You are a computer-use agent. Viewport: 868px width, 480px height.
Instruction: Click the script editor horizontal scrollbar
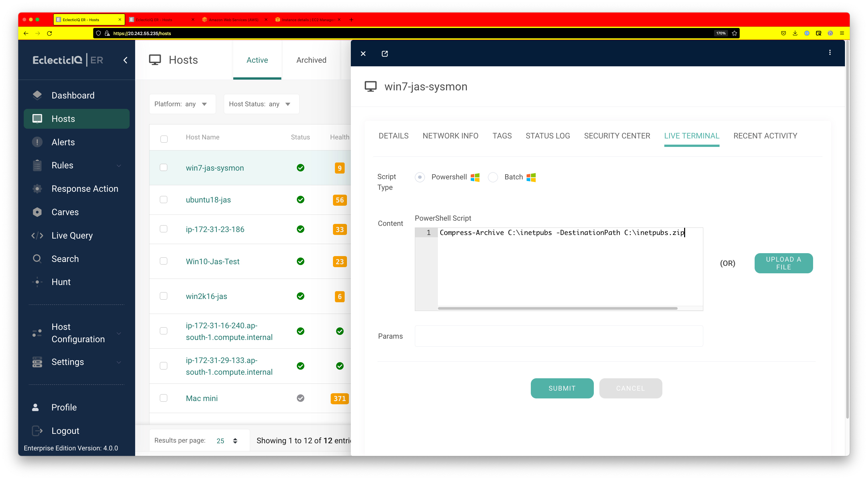coord(557,308)
